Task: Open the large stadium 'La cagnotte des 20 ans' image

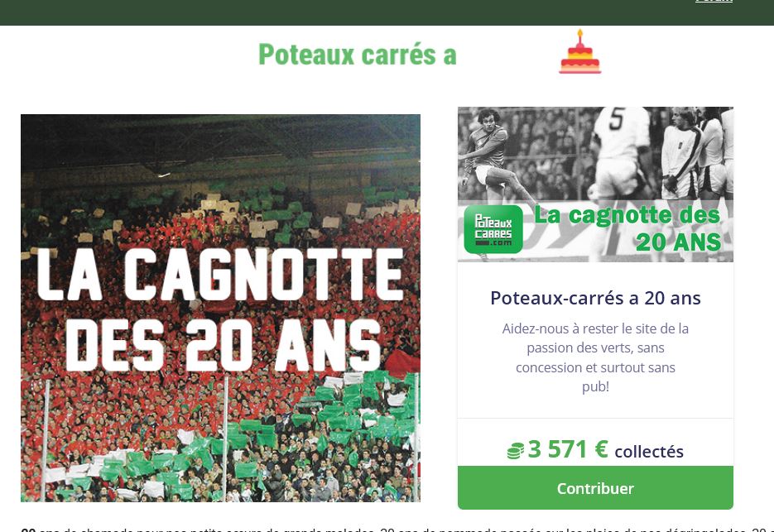Action: coord(221,308)
